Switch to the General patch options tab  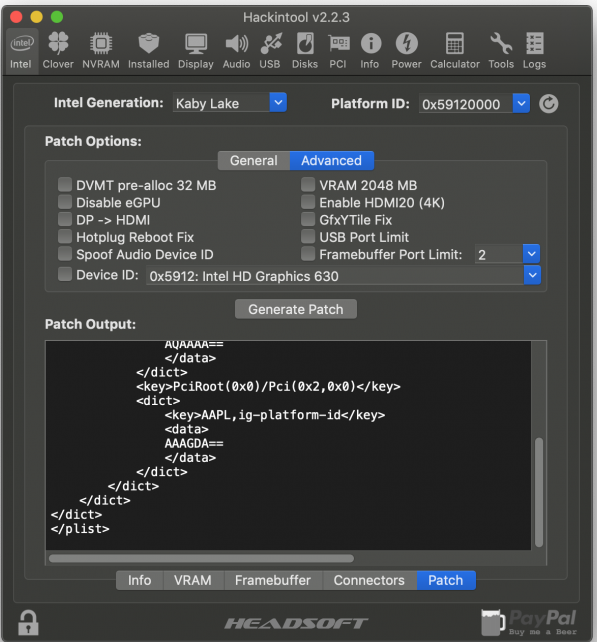click(254, 160)
